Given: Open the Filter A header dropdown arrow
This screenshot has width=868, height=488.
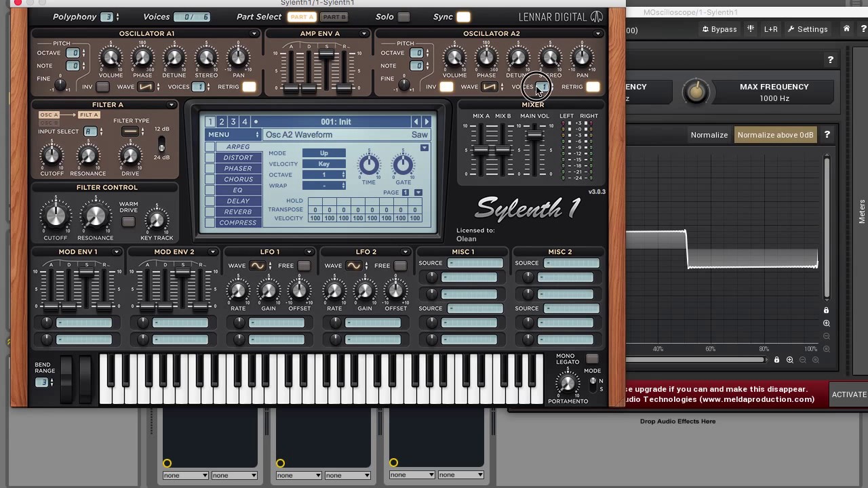Looking at the screenshot, I should (172, 105).
